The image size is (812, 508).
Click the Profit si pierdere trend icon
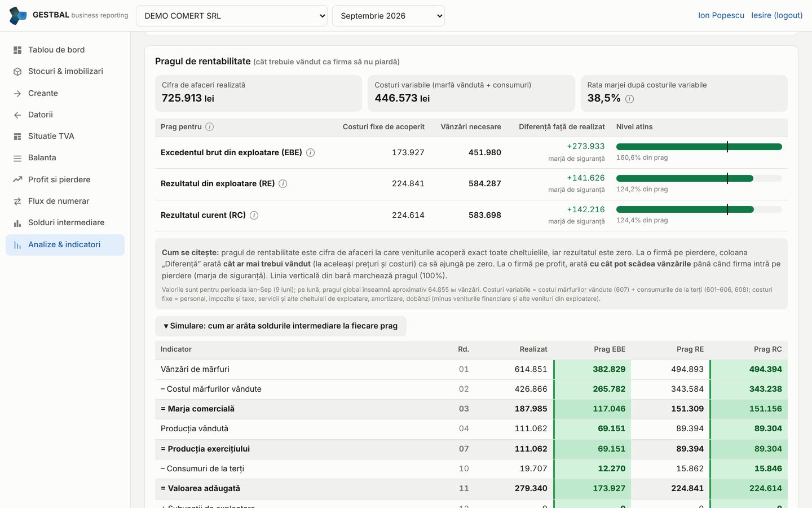(x=17, y=179)
